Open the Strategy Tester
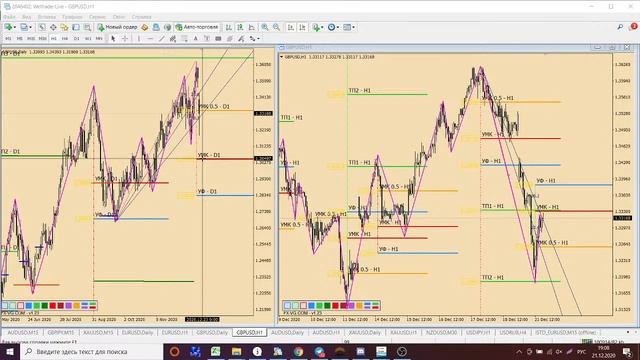The height and width of the screenshot is (360, 640). point(87,27)
